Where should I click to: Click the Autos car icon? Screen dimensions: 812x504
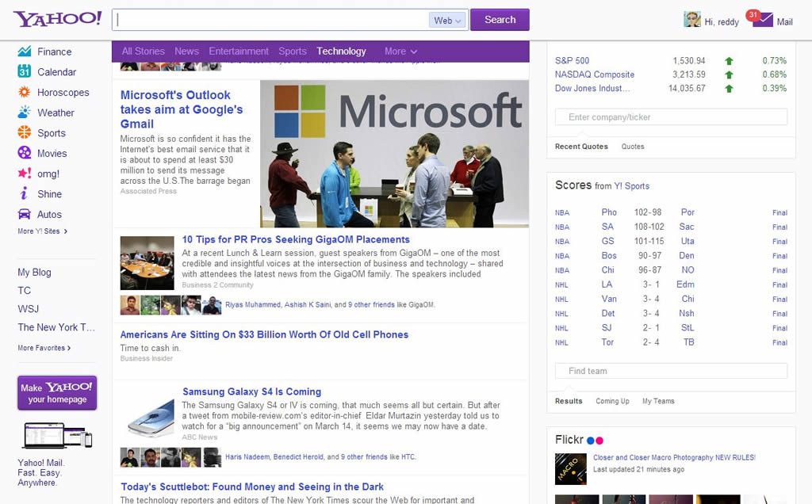coord(25,214)
